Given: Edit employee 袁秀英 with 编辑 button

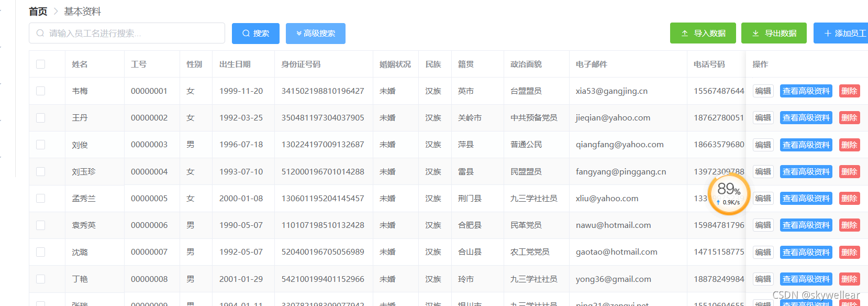Looking at the screenshot, I should [763, 225].
